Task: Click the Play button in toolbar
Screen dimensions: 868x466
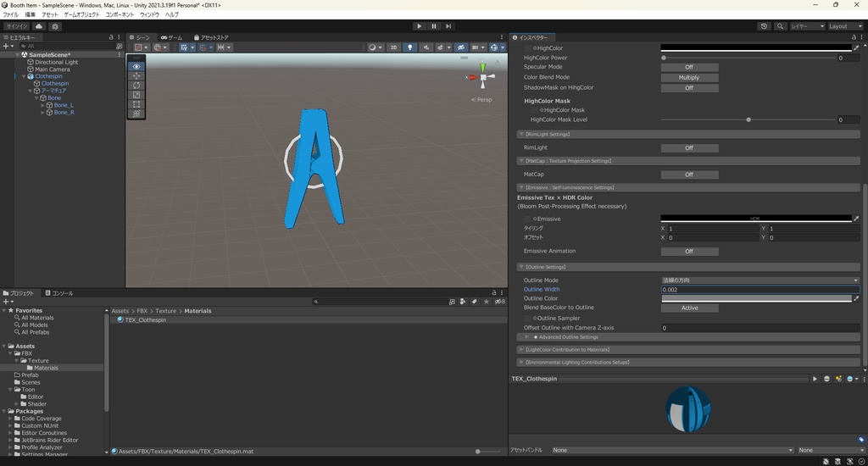Action: click(419, 26)
